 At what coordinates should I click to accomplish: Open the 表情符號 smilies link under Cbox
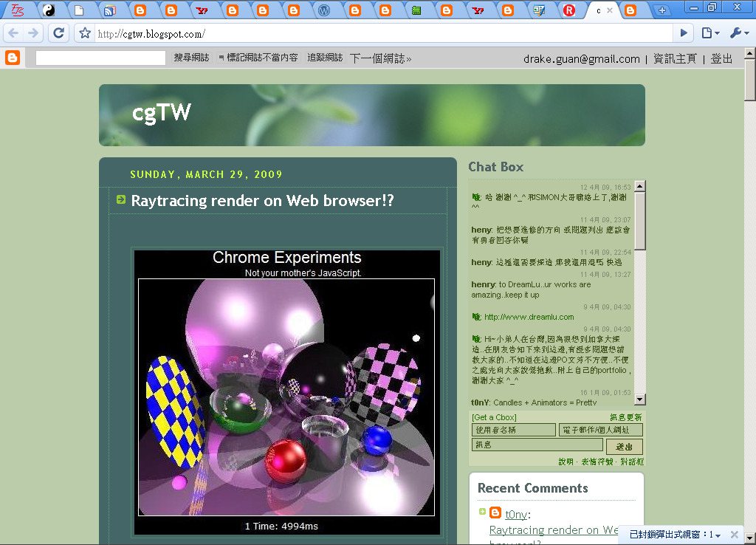pos(597,462)
